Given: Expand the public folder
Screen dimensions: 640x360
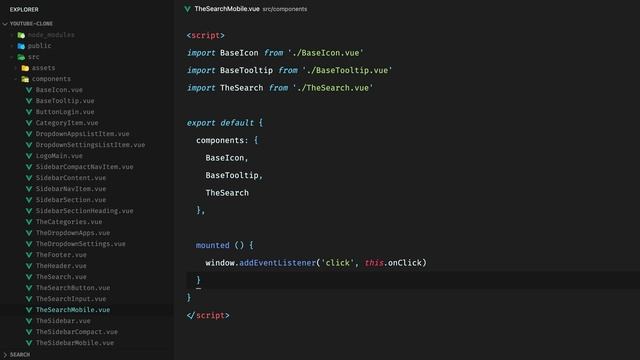Looking at the screenshot, I should [12, 46].
